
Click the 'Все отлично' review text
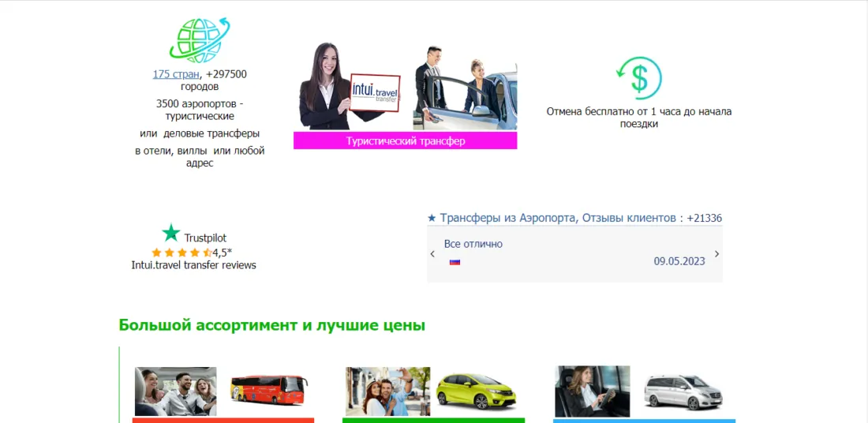tap(473, 244)
